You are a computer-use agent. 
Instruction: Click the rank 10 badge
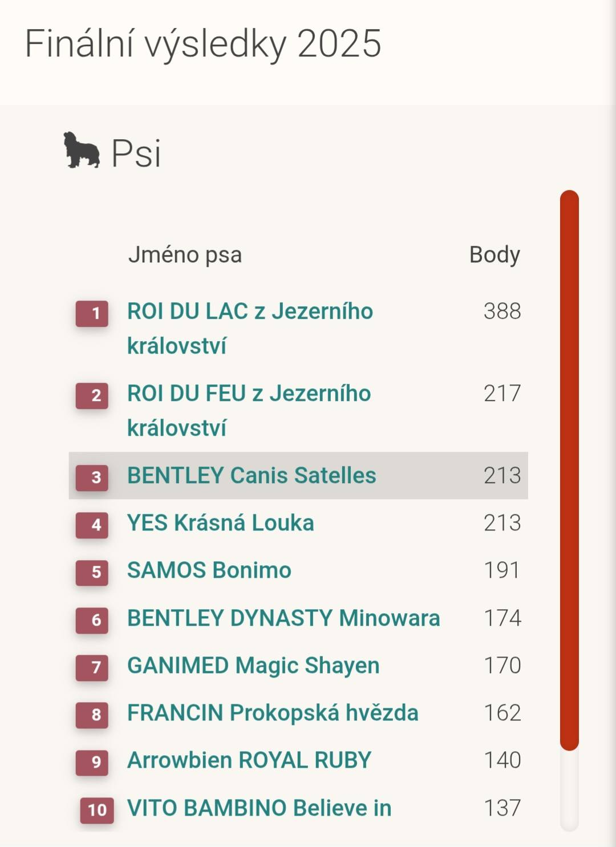tap(97, 809)
